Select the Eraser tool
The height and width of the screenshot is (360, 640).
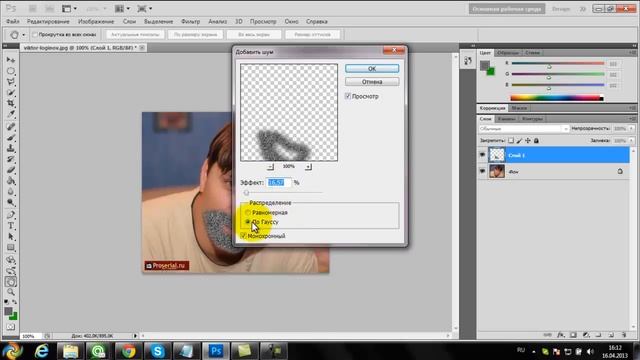coord(11,170)
